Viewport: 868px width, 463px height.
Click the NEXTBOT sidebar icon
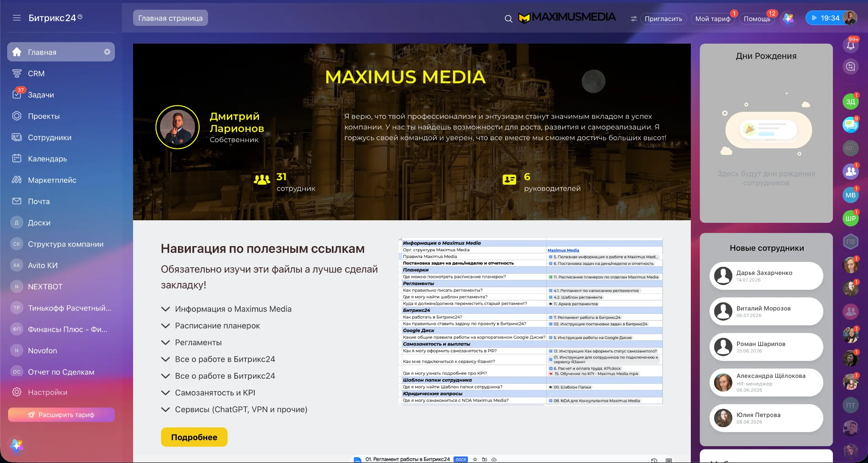tap(17, 287)
